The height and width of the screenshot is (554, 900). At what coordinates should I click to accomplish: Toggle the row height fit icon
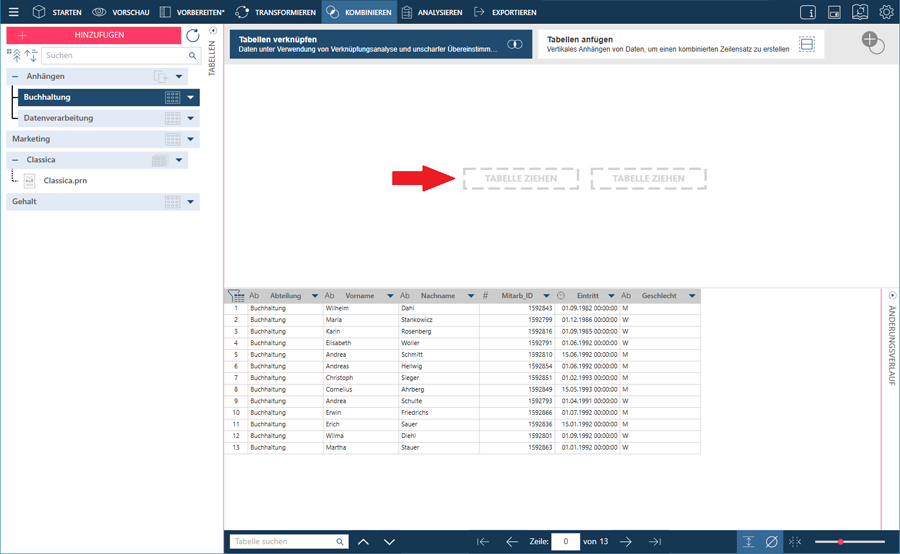click(x=748, y=541)
